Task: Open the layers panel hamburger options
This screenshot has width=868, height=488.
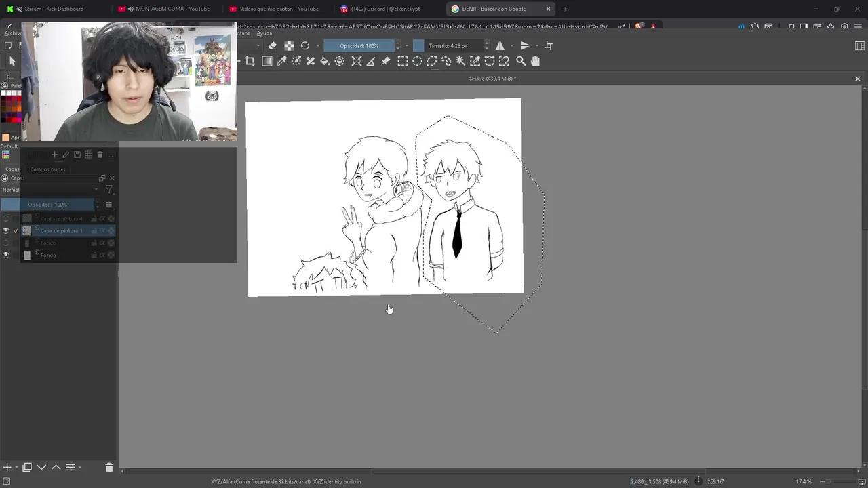Action: (x=108, y=205)
